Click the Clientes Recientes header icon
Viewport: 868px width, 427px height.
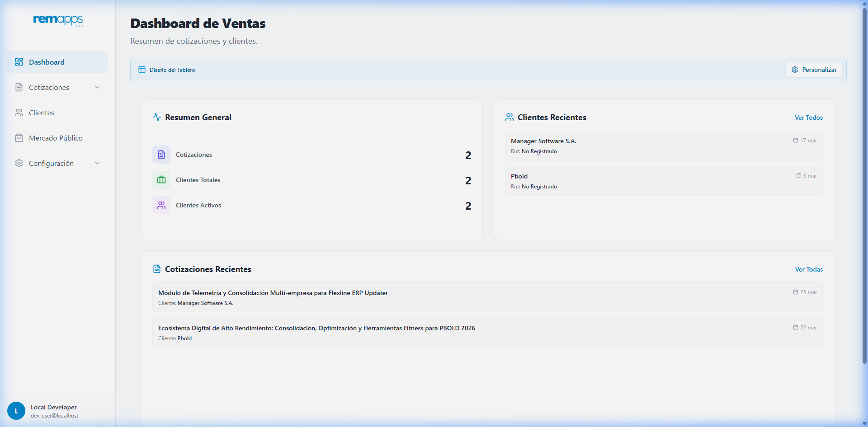coord(509,117)
